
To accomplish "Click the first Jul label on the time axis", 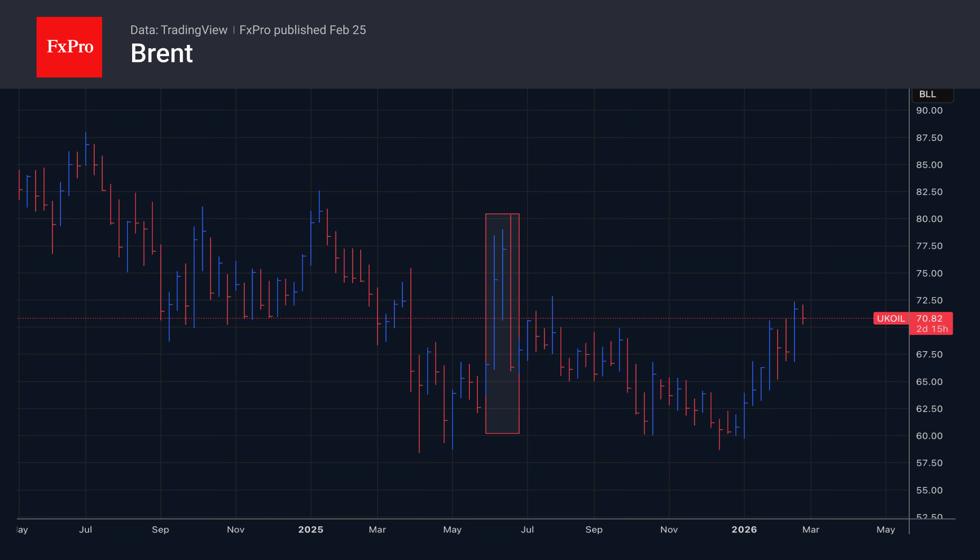I will (85, 529).
